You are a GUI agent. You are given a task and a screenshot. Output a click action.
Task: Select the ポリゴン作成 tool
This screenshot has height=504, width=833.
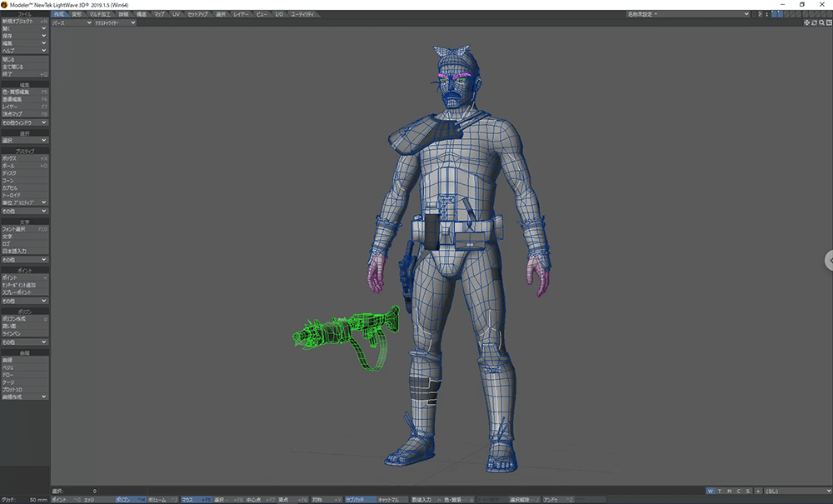click(24, 319)
